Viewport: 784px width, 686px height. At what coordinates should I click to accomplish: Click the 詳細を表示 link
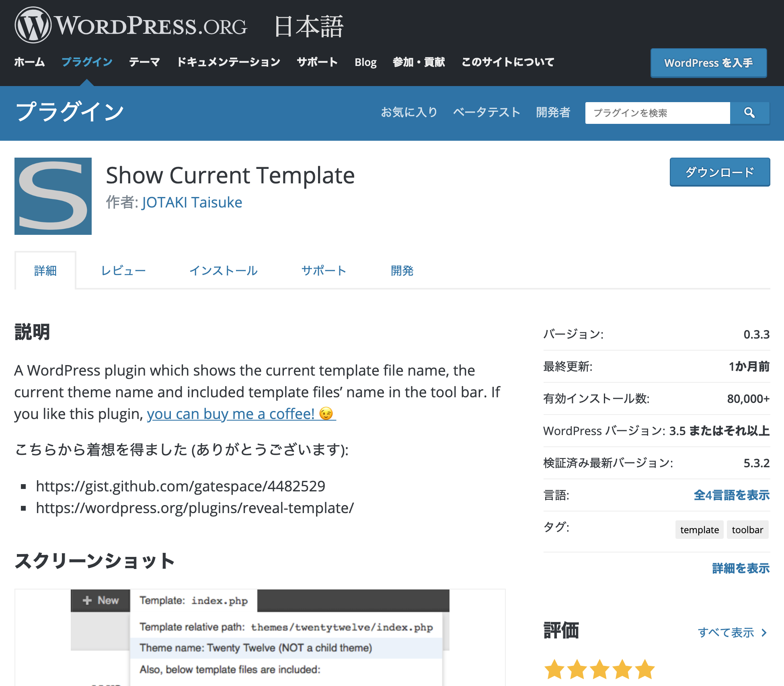click(x=741, y=568)
